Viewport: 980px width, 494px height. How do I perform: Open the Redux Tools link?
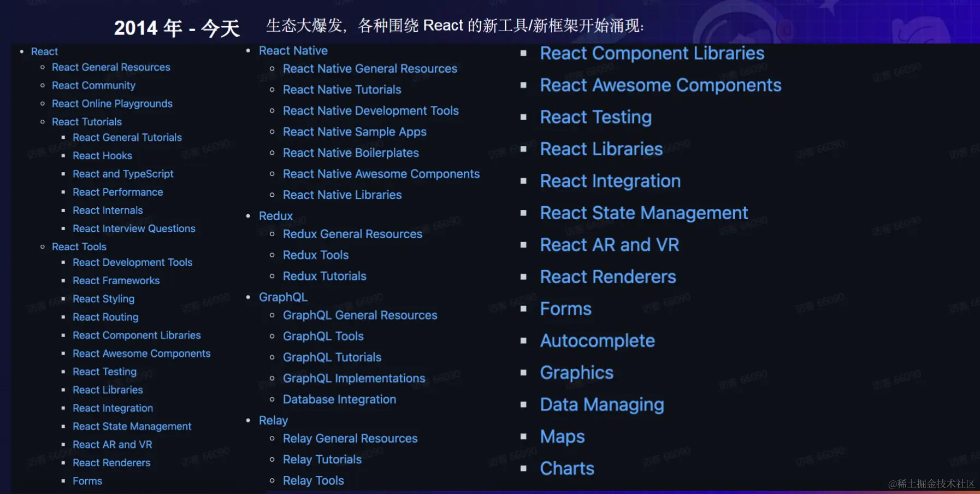(x=316, y=255)
